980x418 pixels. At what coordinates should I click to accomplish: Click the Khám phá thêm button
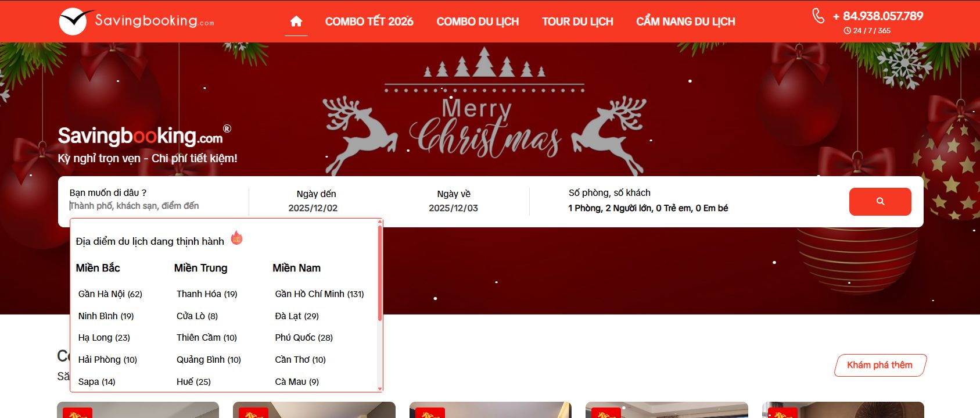(880, 365)
